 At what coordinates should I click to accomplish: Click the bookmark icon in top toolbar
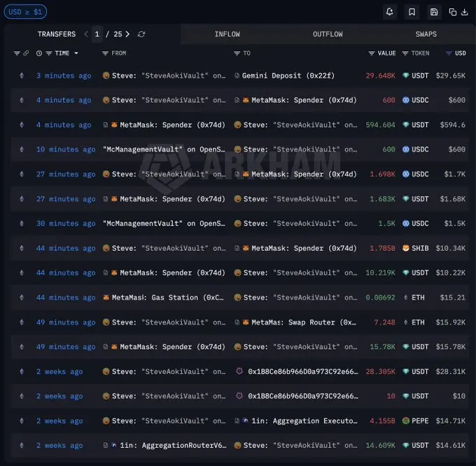tap(412, 12)
